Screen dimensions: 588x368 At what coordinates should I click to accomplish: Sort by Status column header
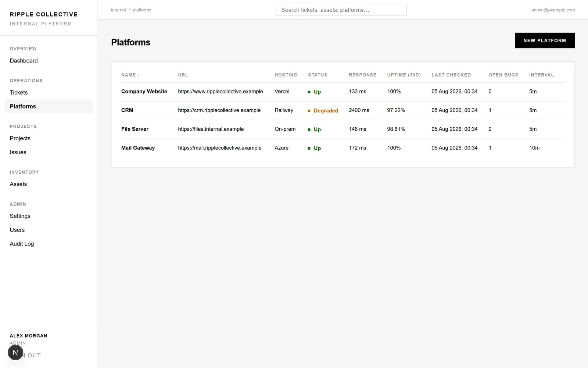pyautogui.click(x=318, y=75)
